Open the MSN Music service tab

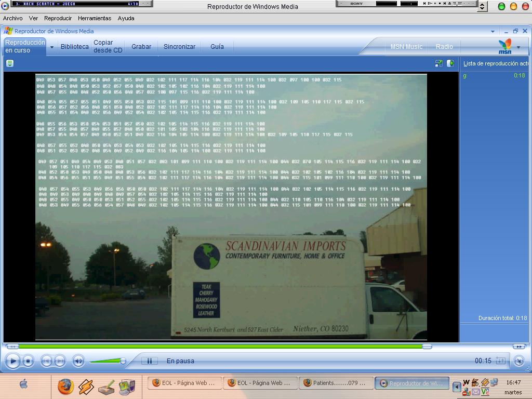click(406, 46)
